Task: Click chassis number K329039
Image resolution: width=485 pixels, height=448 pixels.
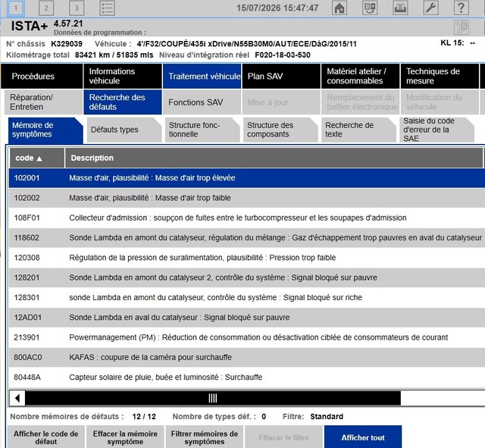Action: 67,44
